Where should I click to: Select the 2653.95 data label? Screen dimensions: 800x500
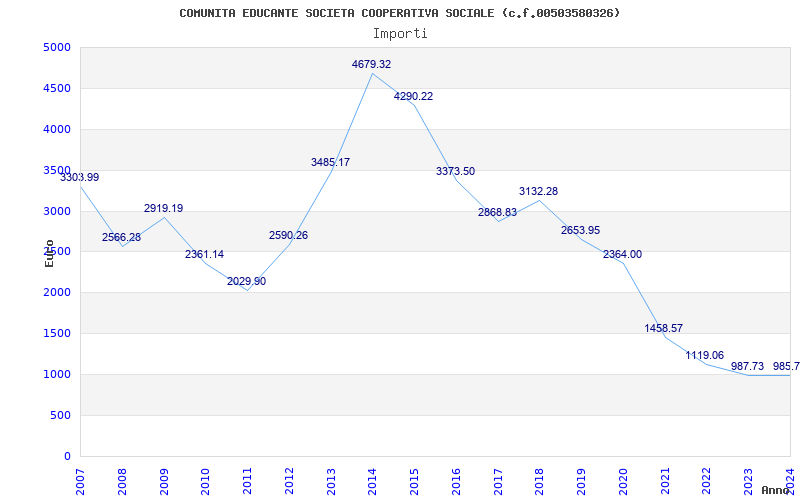(581, 230)
